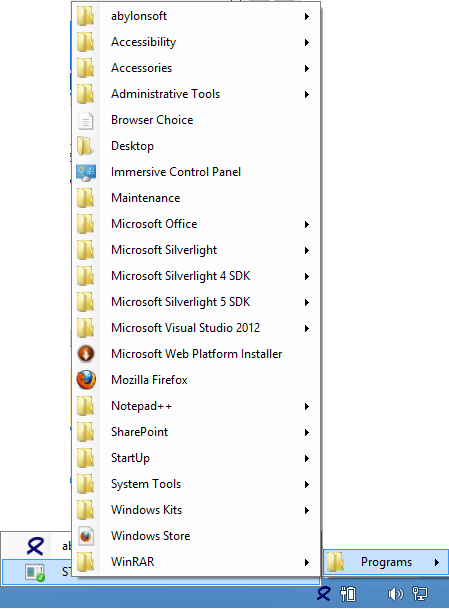Open the abylonsoft folder entry

coord(196,16)
